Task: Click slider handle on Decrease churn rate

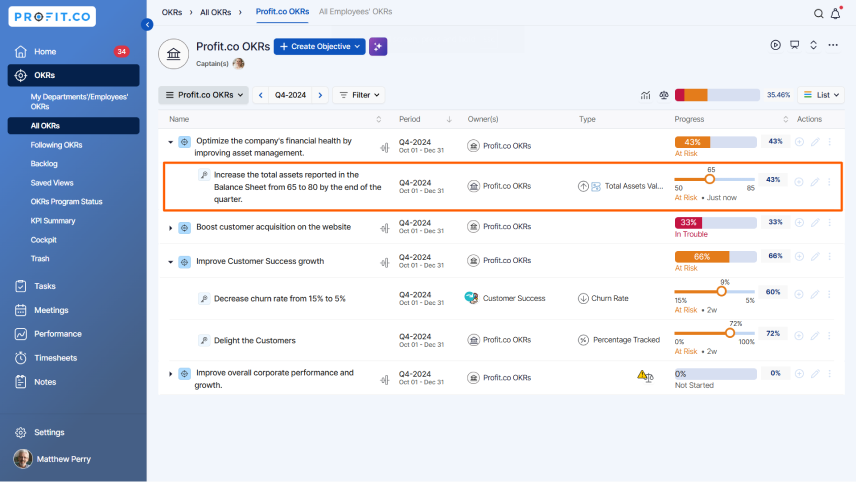Action: 722,291
